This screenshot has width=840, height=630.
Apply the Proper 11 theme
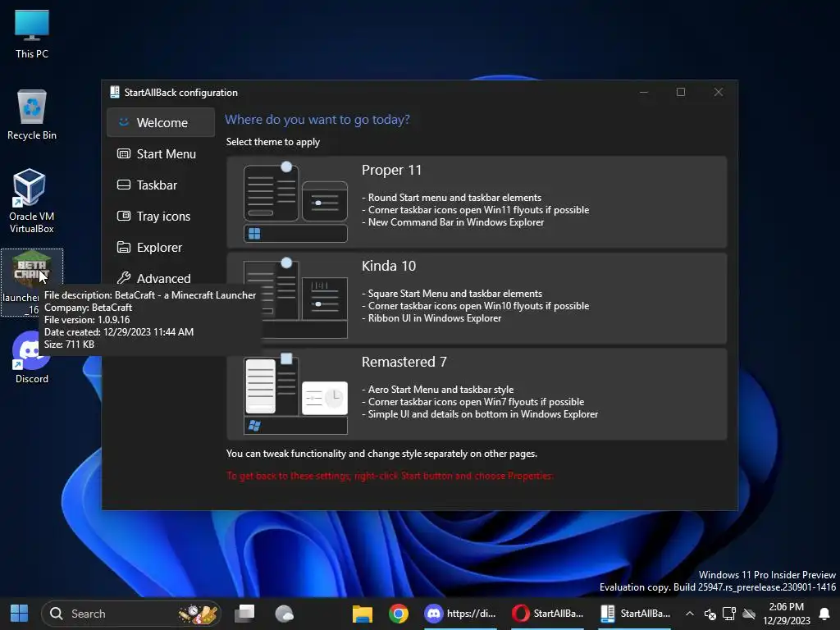tap(477, 202)
